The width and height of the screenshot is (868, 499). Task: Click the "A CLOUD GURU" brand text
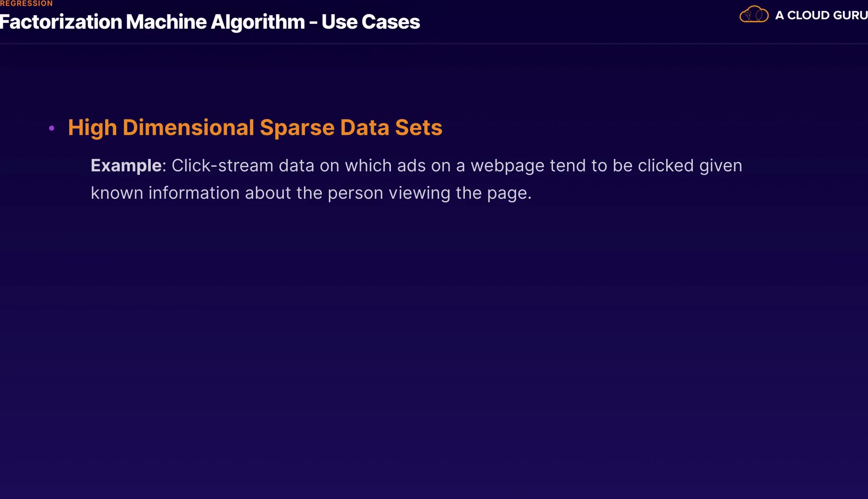821,16
